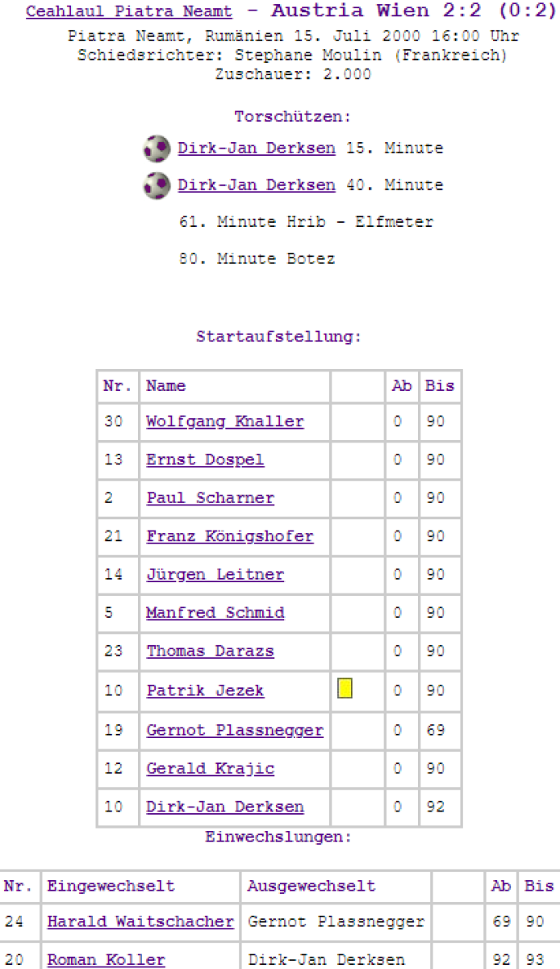This screenshot has height=969, width=560.
Task: Open Gernot Plassnegger in the starting lineup
Action: coord(234,730)
